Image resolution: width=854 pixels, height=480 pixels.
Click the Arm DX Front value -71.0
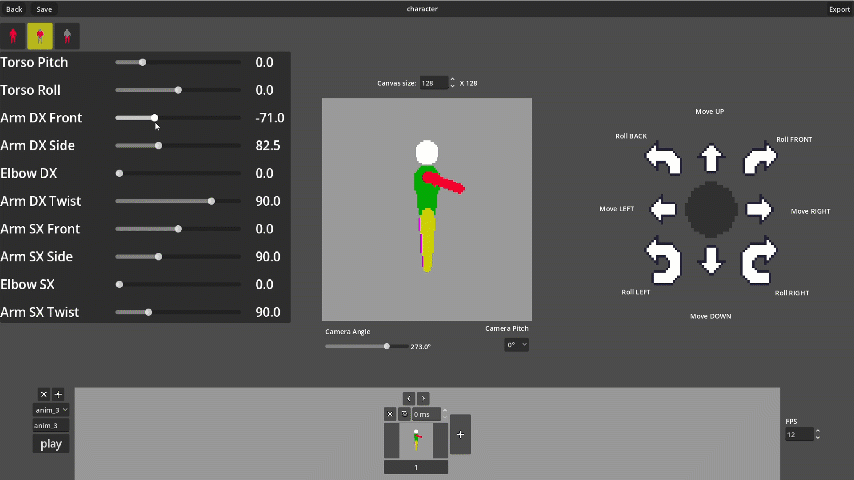(x=270, y=118)
